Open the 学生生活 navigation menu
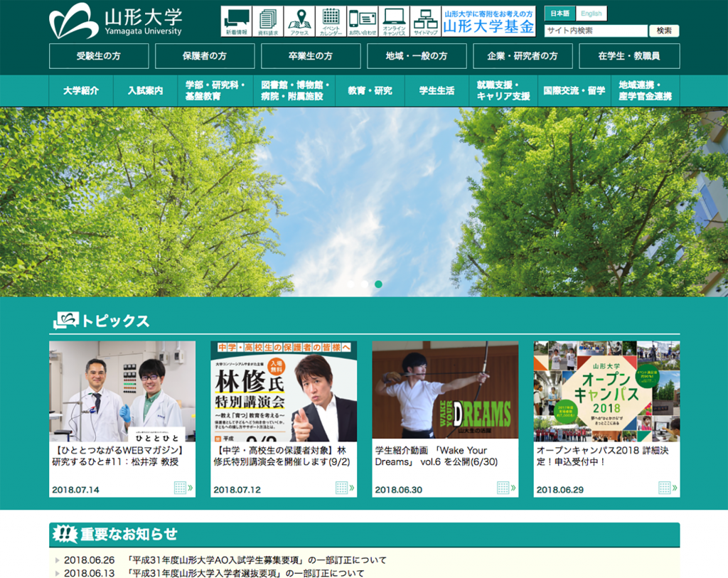728x578 pixels. [437, 91]
